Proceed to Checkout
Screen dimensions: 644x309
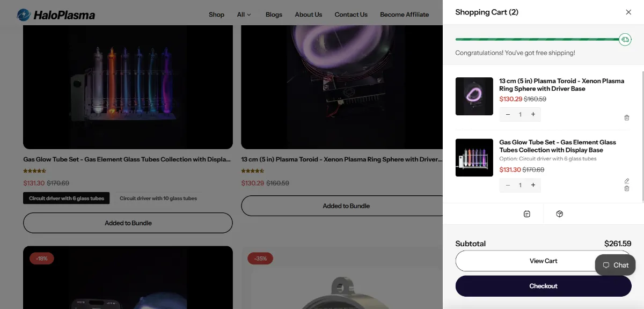[x=543, y=286]
